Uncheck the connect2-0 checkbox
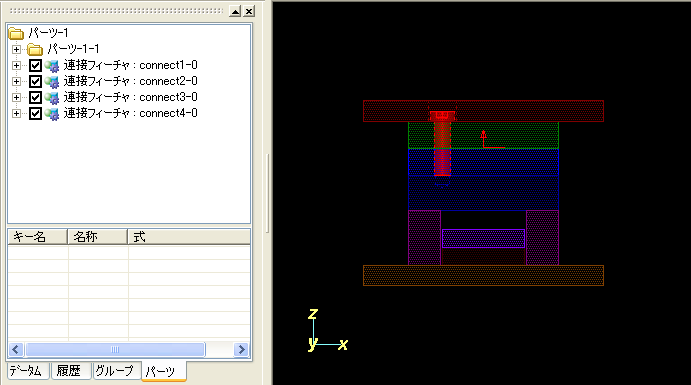Screen dimensions: 691x385 [35, 81]
